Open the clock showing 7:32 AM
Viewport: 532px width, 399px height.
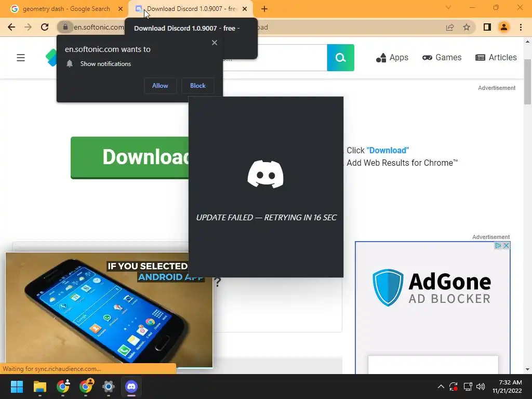tap(507, 387)
